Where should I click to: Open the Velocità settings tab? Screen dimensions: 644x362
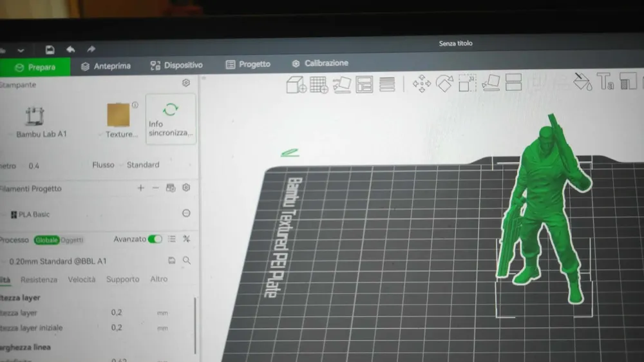click(82, 280)
